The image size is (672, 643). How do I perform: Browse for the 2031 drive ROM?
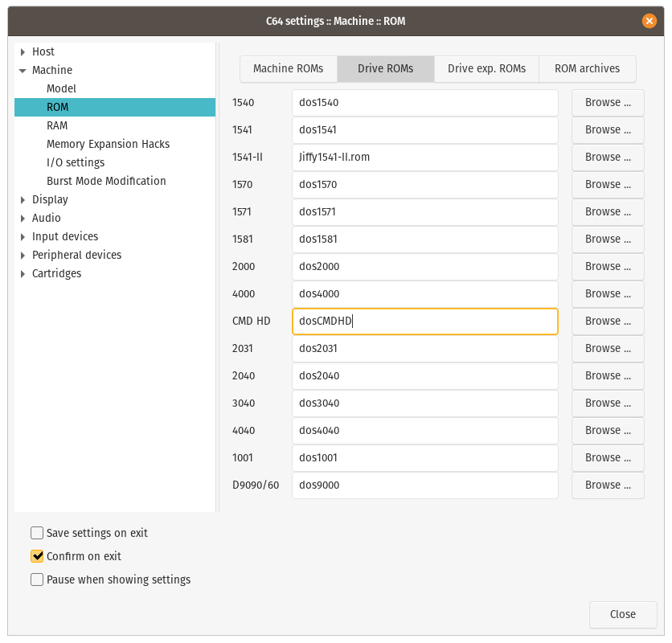coord(608,349)
